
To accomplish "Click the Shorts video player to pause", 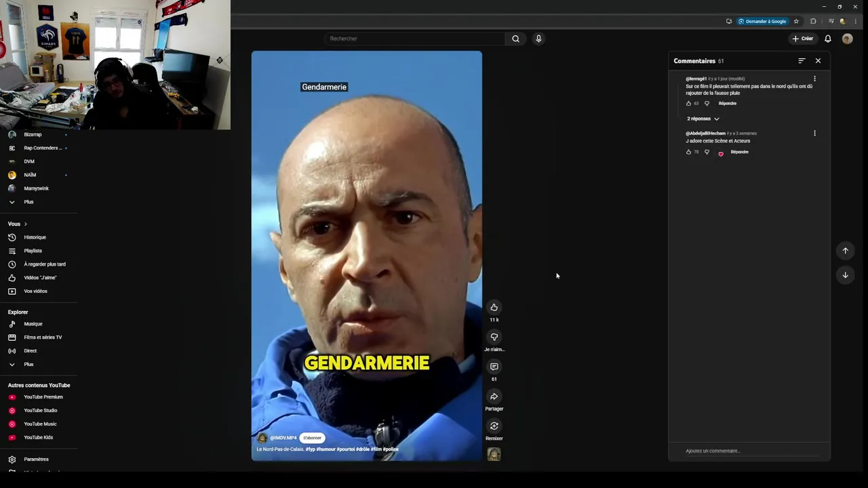I will [367, 256].
